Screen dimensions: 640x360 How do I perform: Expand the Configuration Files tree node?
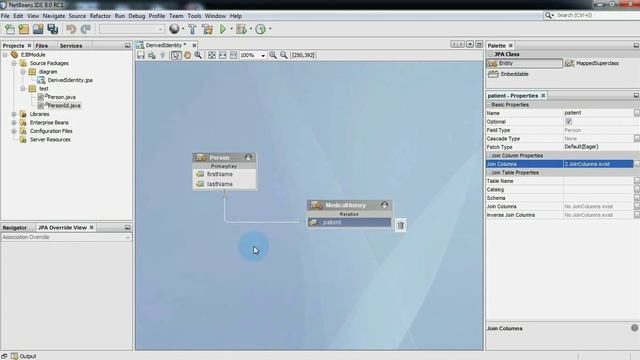pos(14,131)
